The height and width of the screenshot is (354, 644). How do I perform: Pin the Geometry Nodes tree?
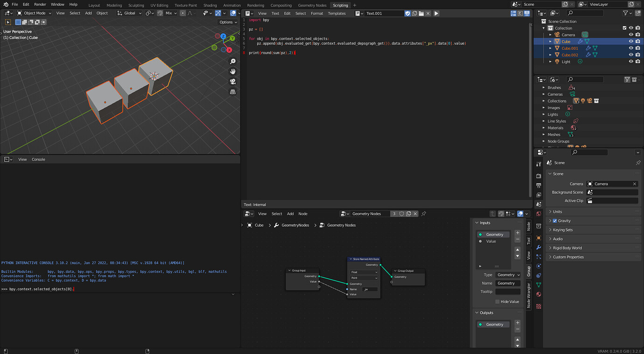coord(424,214)
